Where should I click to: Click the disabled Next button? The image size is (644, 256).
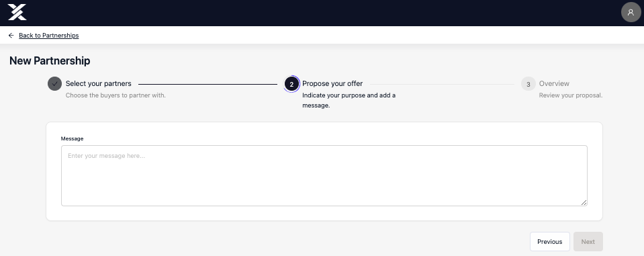pos(588,242)
